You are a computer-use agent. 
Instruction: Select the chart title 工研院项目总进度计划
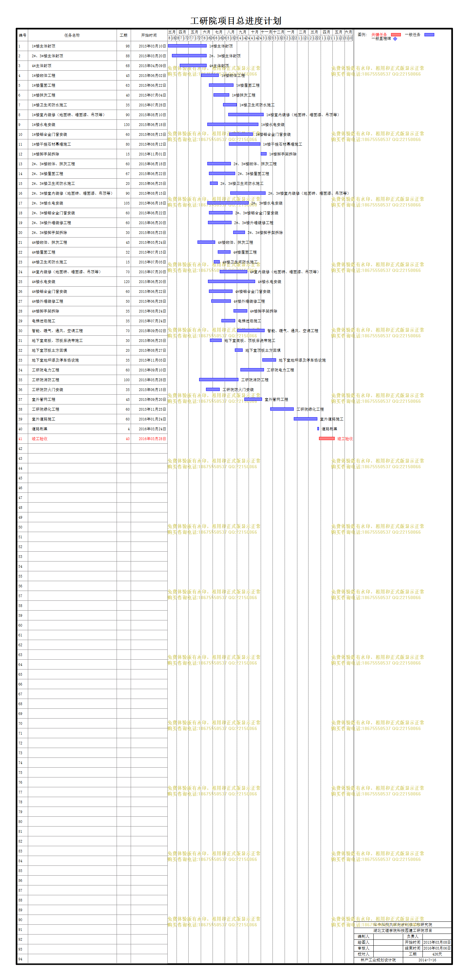236,21
